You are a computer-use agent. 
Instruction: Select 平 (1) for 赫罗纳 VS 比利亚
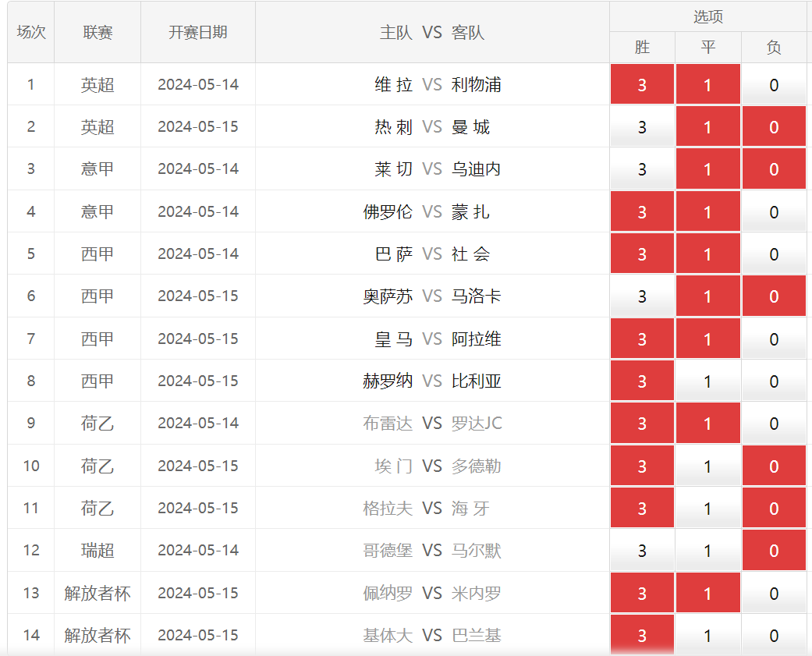pos(708,381)
